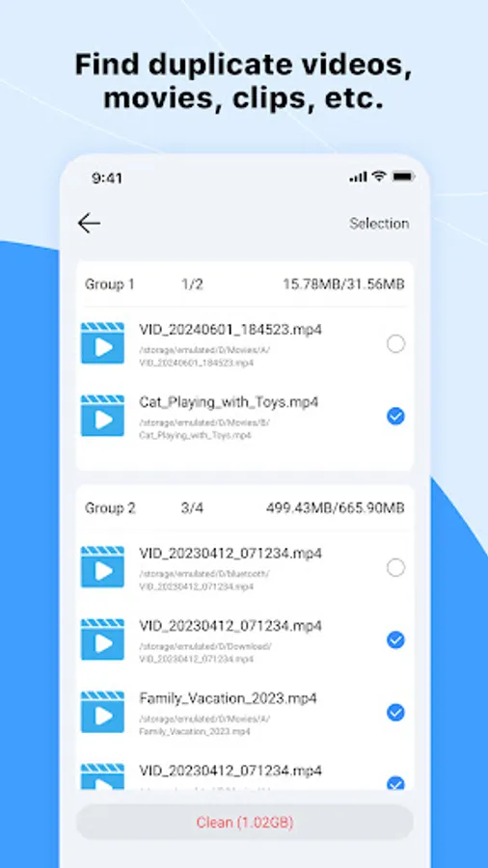Uncheck Family_Vacation_2023.mp4

(x=395, y=713)
